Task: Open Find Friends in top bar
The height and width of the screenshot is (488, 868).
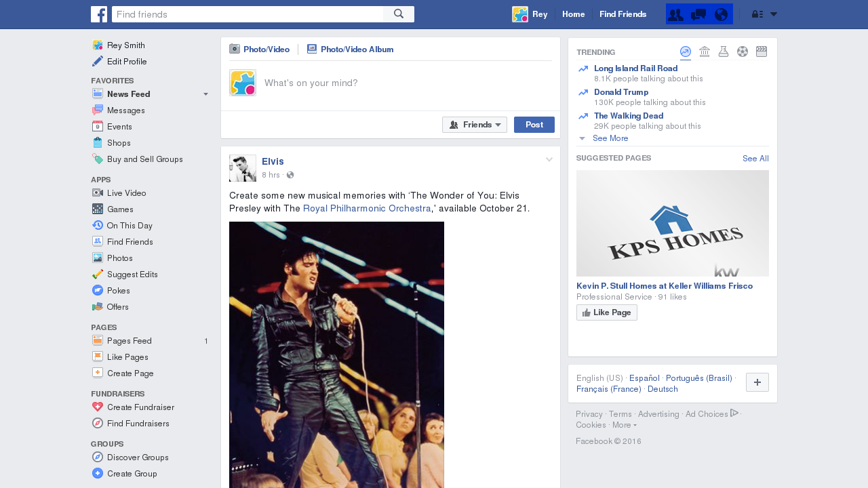Action: 623,14
